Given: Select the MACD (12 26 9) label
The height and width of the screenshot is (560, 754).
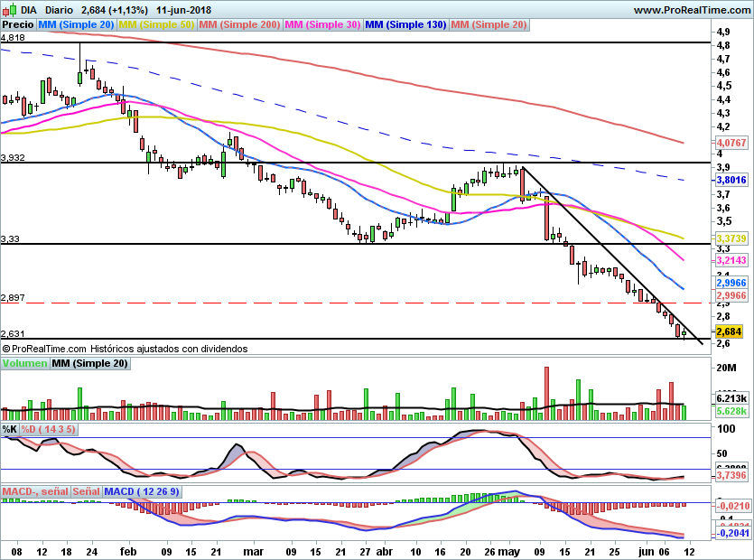Looking at the screenshot, I should pyautogui.click(x=142, y=491).
